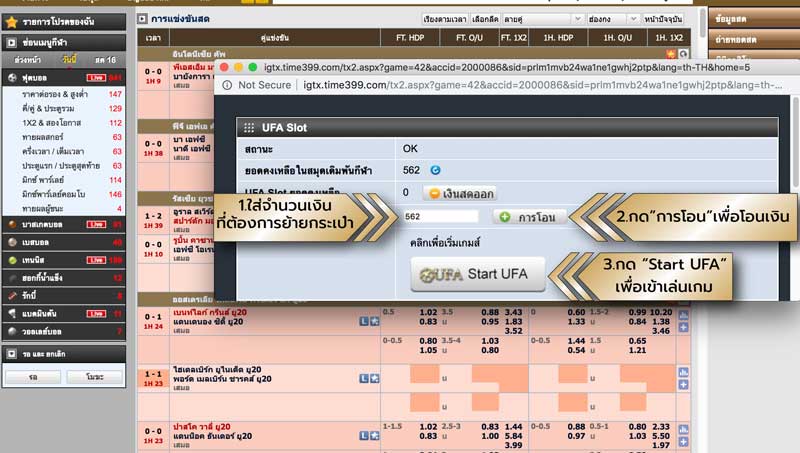Select ครึ่งเวลา / เต็มเวลา item
800x453 pixels.
pos(64,151)
